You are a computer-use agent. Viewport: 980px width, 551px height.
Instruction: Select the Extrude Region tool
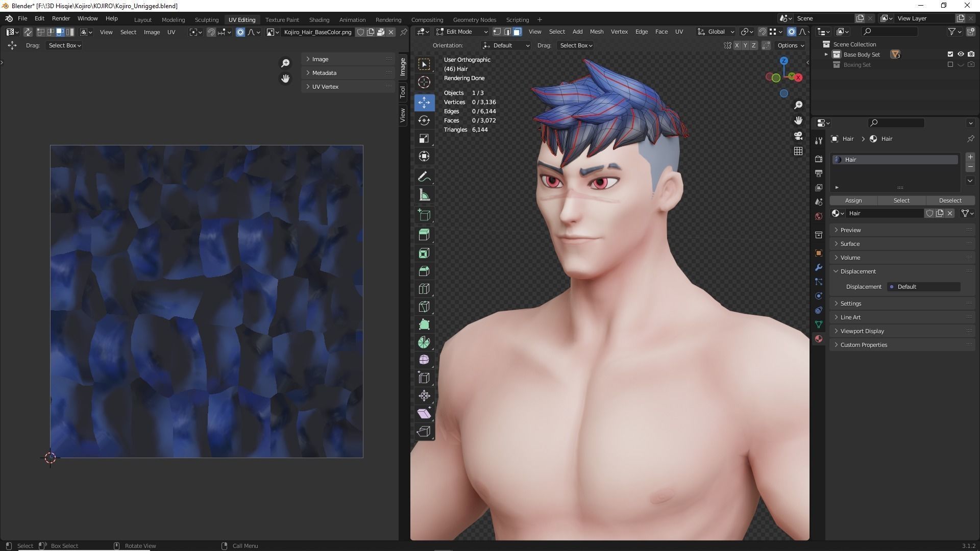tap(424, 235)
